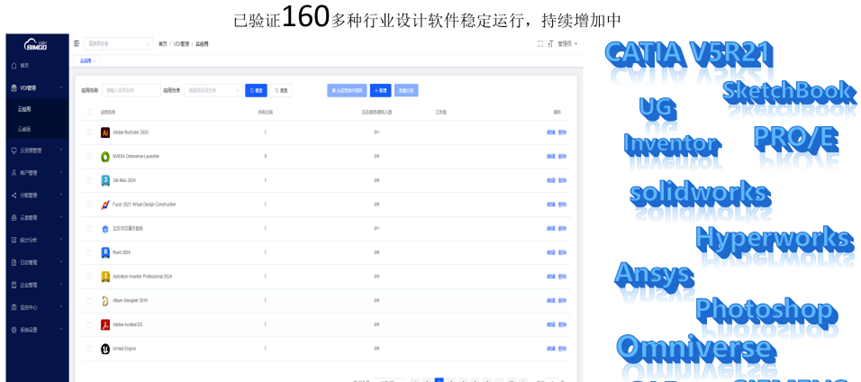Click the blue search button

256,91
